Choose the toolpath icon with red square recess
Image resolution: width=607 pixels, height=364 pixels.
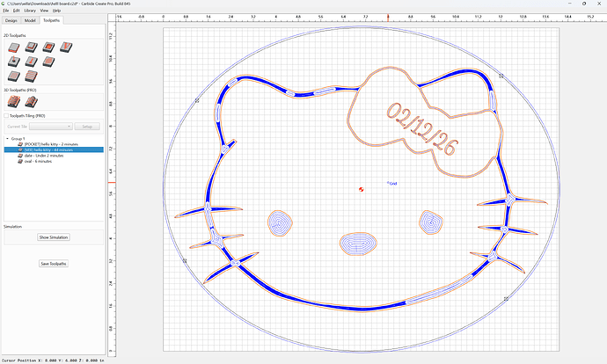coord(48,47)
